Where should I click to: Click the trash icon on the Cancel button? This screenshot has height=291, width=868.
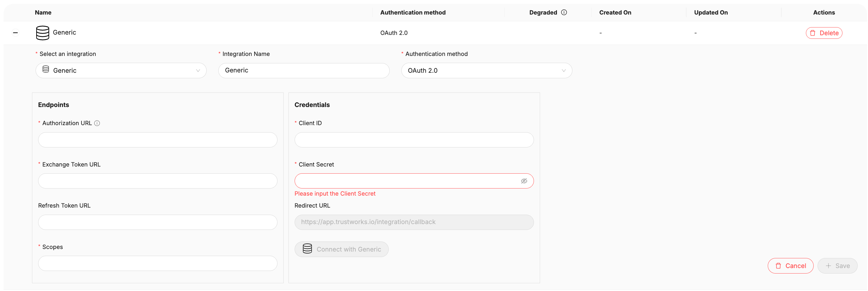[778, 266]
